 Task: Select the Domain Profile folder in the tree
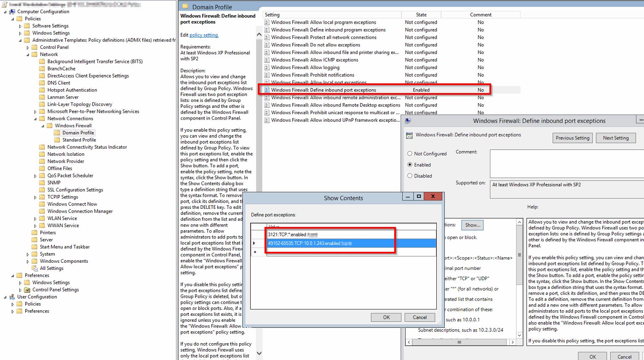(79, 132)
